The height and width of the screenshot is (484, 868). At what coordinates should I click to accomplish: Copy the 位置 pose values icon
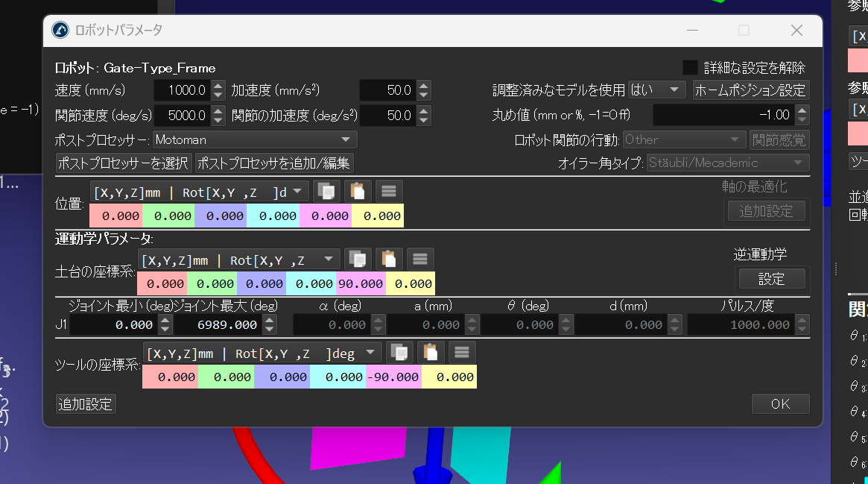point(326,191)
